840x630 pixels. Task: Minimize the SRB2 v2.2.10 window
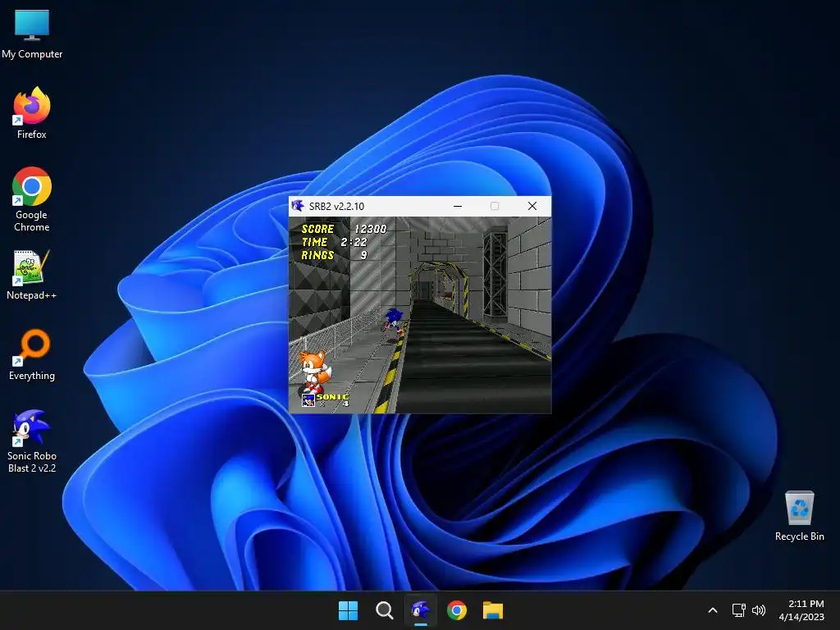pos(458,206)
